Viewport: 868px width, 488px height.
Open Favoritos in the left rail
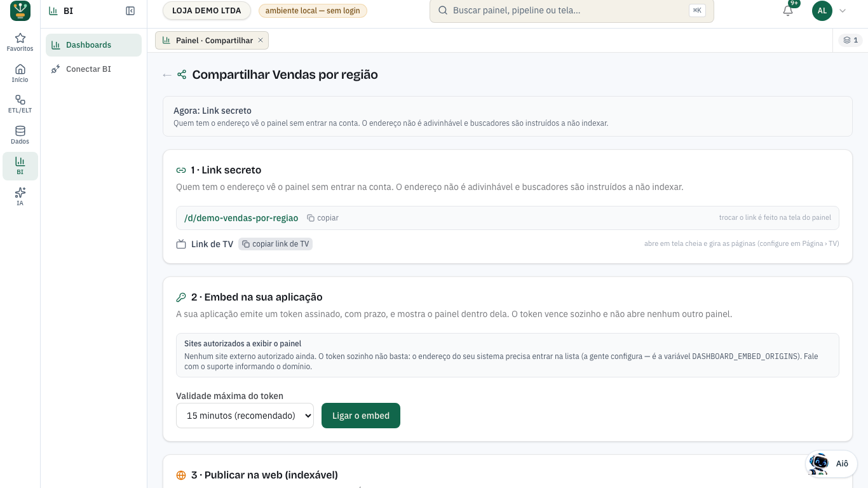click(20, 42)
